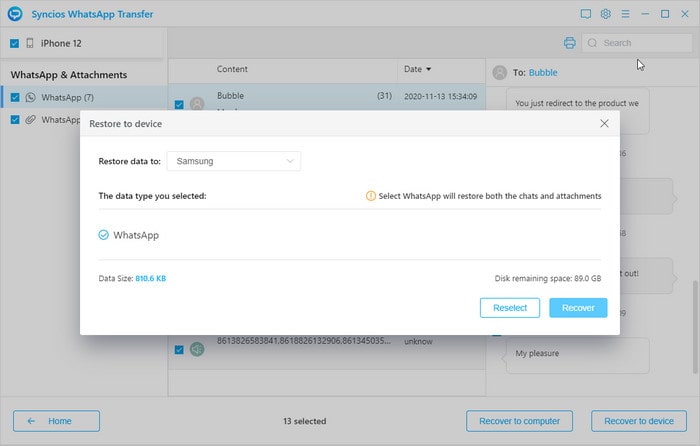Click the Bubble contact avatar in list
The width and height of the screenshot is (700, 446).
(x=197, y=104)
